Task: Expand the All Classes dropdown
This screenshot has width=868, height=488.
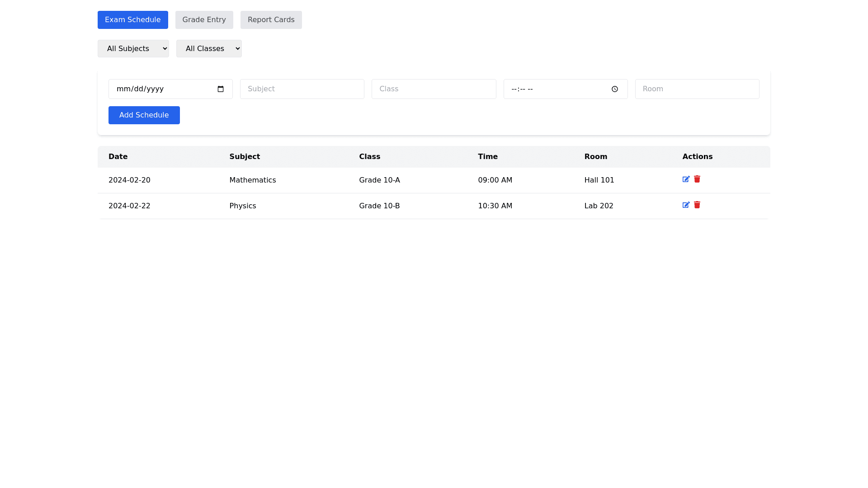Action: coord(209,49)
